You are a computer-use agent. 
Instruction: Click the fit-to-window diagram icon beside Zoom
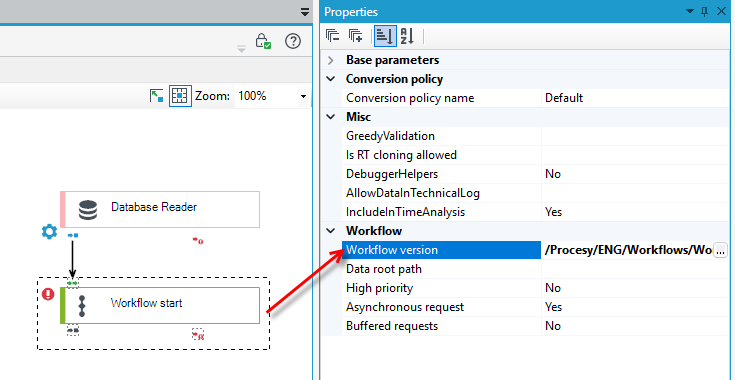156,96
